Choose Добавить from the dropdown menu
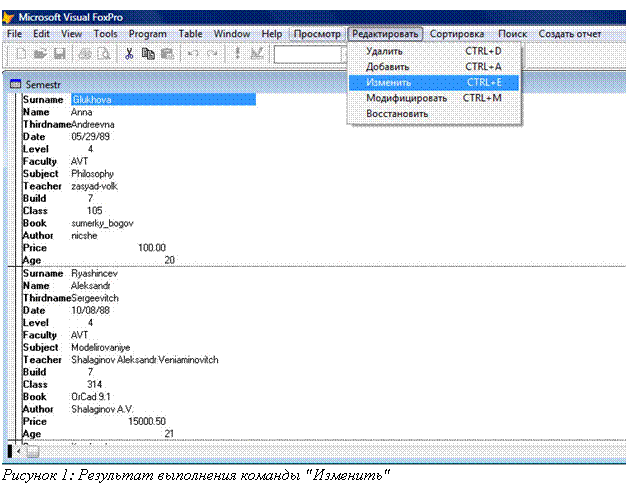The width and height of the screenshot is (628, 487). (x=434, y=67)
